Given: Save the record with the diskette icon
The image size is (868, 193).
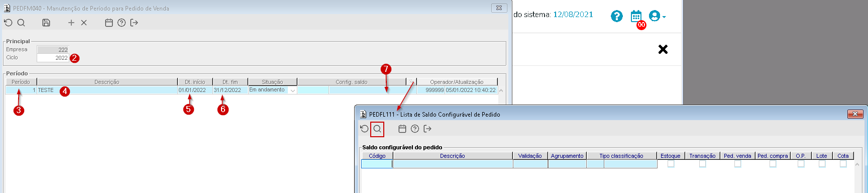Looking at the screenshot, I should coord(46,23).
